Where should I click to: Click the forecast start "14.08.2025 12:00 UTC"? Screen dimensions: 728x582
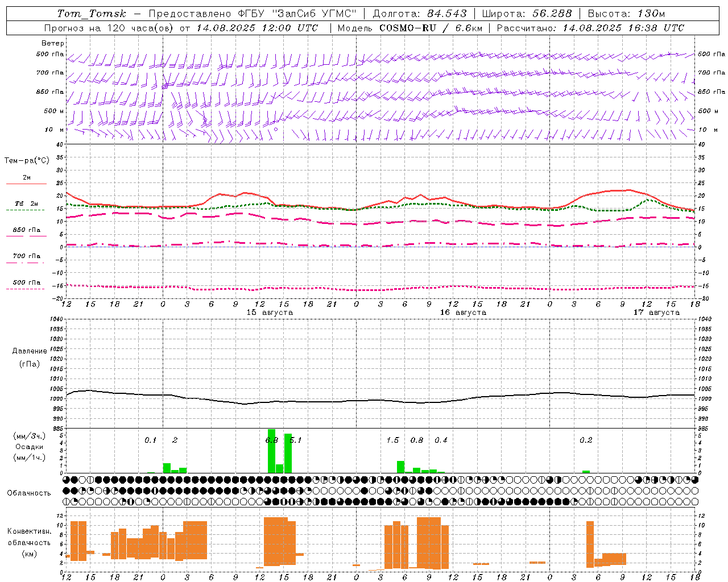click(x=257, y=28)
